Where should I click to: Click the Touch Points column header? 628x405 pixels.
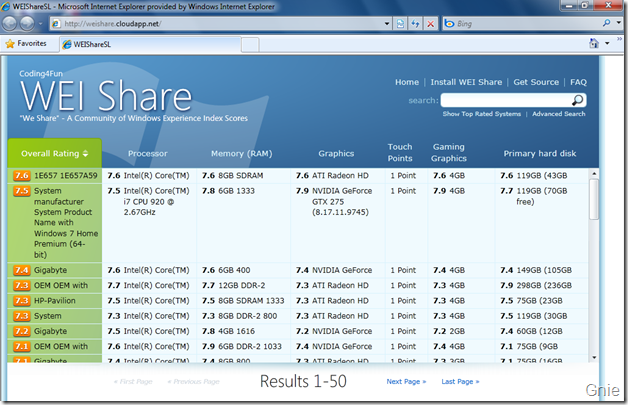(400, 153)
